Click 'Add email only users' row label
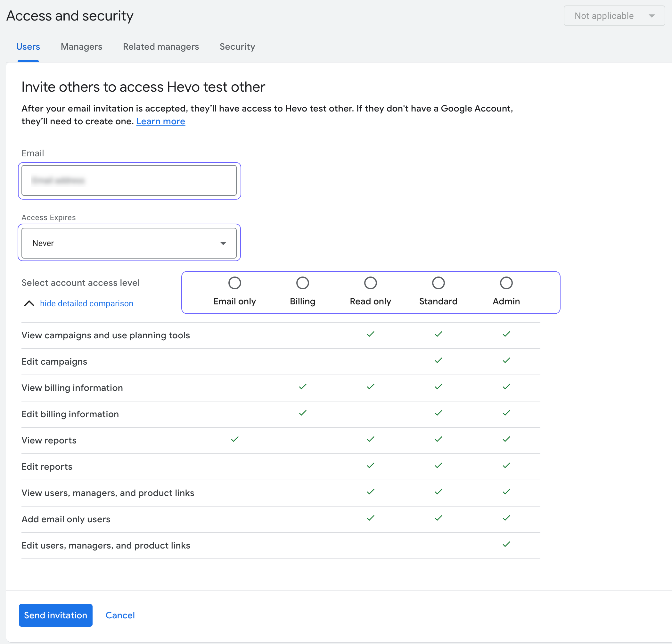Image resolution: width=672 pixels, height=644 pixels. [66, 519]
